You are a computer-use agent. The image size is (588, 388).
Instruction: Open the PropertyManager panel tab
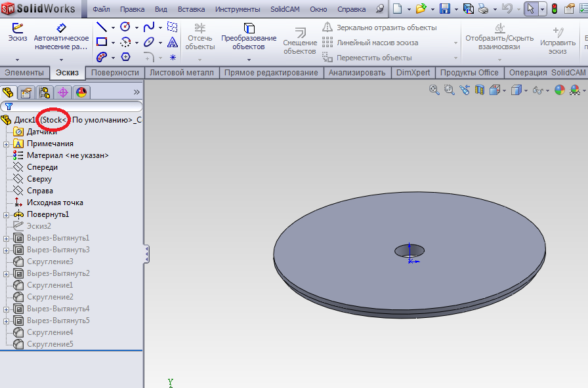(26, 92)
